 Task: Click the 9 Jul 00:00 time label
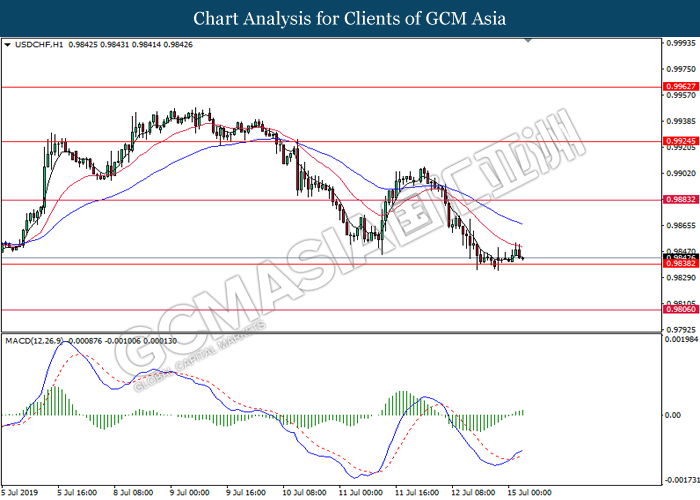click(190, 492)
